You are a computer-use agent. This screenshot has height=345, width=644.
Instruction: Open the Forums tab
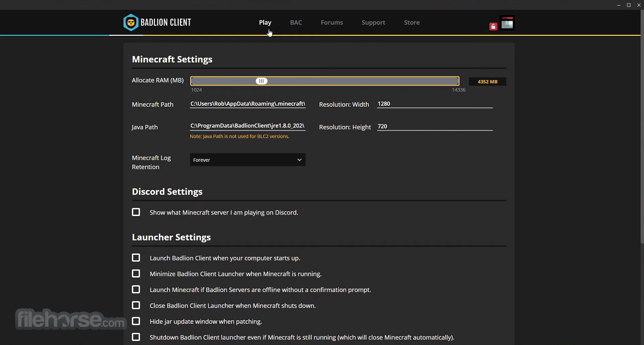332,23
